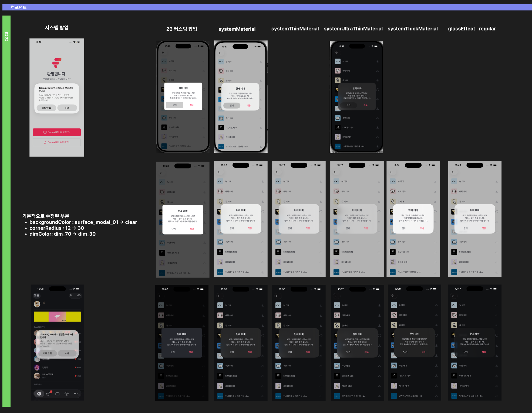
Task: Click the yellow and pink banner image
Action: [57, 317]
